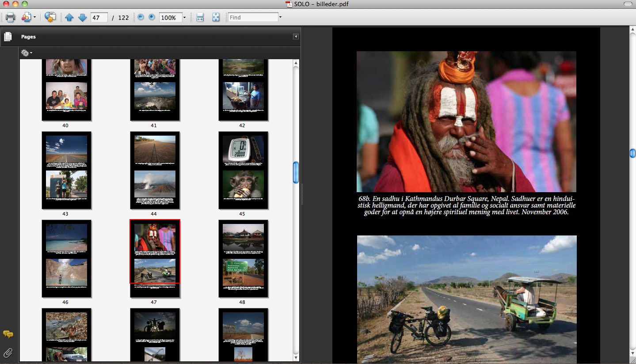Click the yellow minimize window button
Image resolution: width=636 pixels, height=364 pixels.
(x=15, y=4)
